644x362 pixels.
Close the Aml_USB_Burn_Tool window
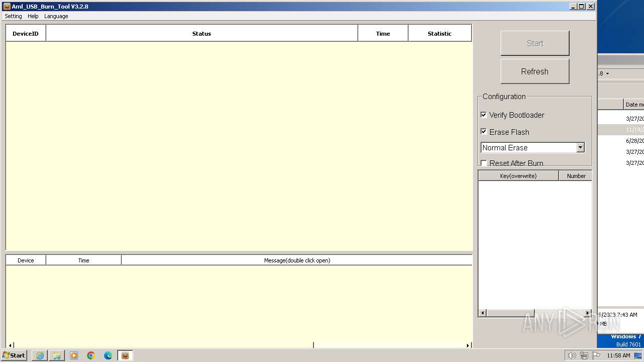591,7
